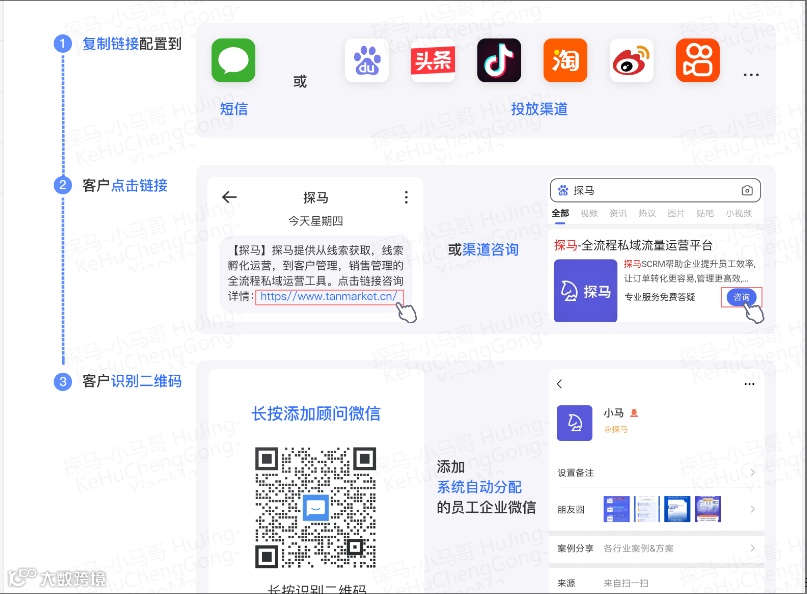Select the 图片 search tab
Viewport: 807px width, 594px height.
(676, 213)
